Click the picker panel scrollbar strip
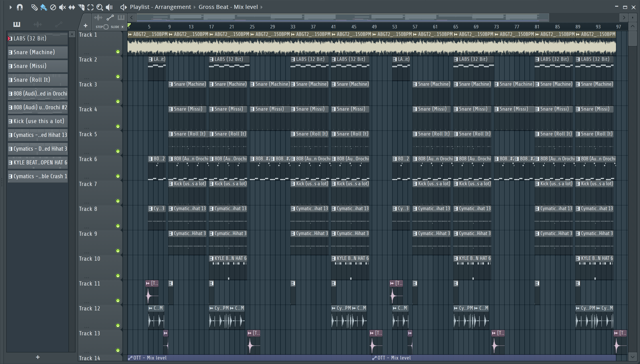This screenshot has height=364, width=640. (72, 194)
